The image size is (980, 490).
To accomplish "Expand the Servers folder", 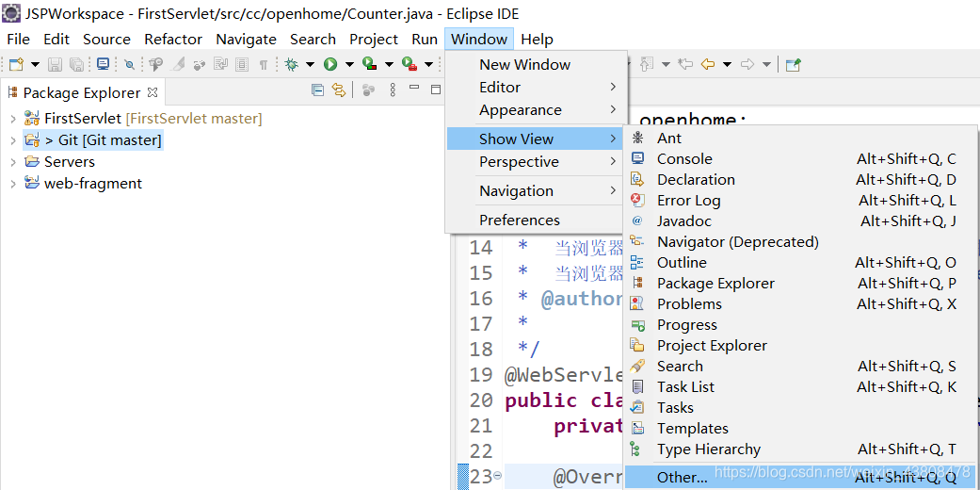I will tap(13, 161).
